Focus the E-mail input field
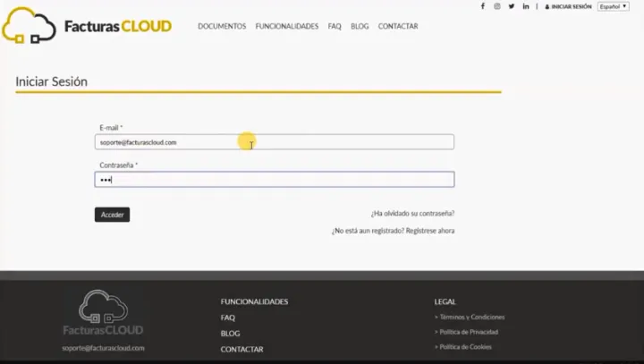 pyautogui.click(x=274, y=142)
